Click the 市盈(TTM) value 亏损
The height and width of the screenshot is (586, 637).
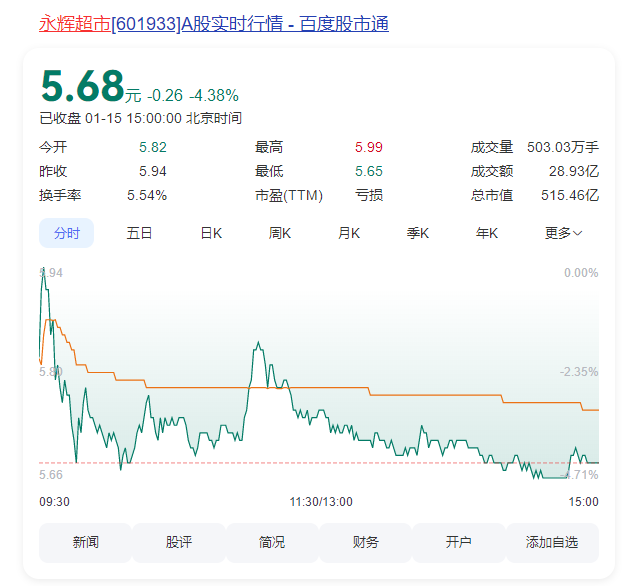[x=369, y=195]
